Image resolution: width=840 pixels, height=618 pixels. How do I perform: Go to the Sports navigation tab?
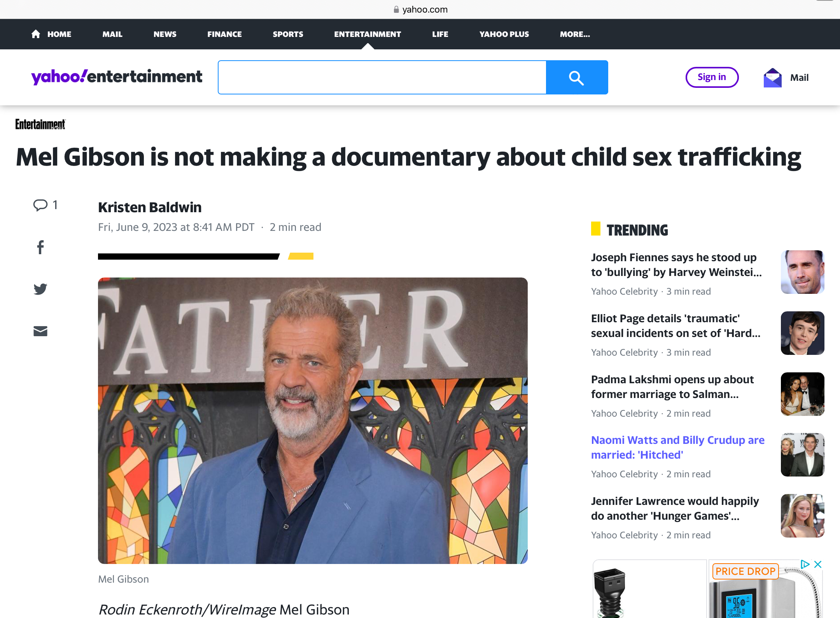coord(288,34)
